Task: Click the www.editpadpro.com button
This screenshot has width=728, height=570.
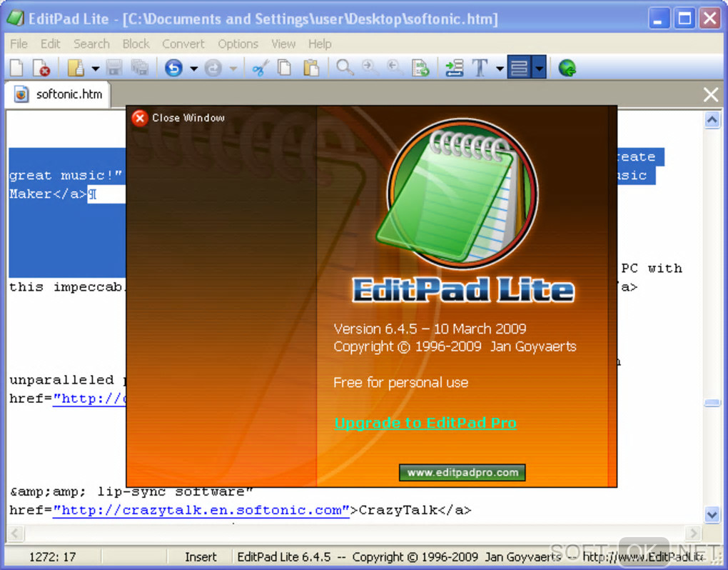Action: coord(462,472)
